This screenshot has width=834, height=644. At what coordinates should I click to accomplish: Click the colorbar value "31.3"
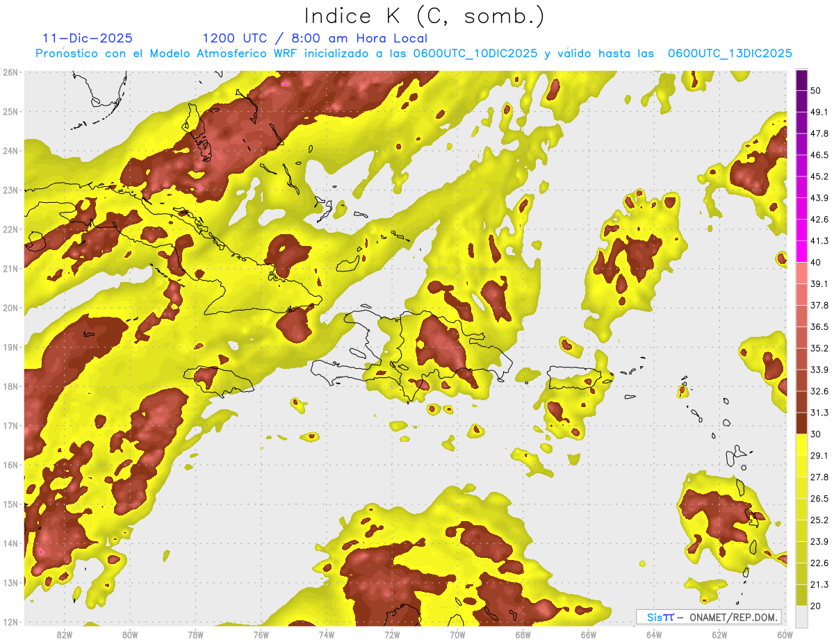[819, 413]
